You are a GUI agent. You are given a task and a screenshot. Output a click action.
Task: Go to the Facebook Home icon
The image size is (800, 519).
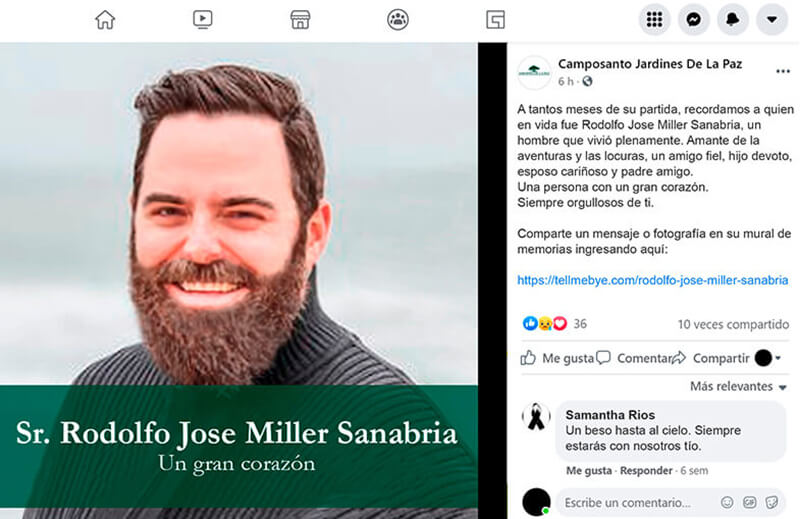coord(105,20)
